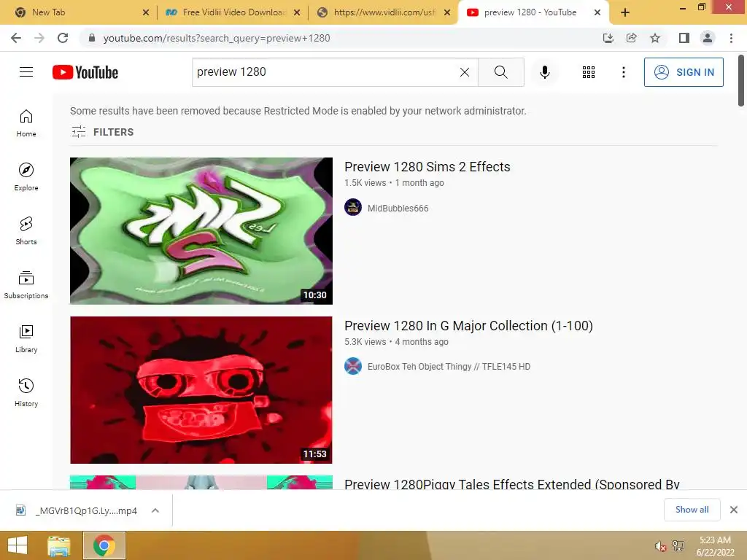Open Preview 1280 In G Major Collection title
Screen dimensions: 747x560
[x=469, y=326]
